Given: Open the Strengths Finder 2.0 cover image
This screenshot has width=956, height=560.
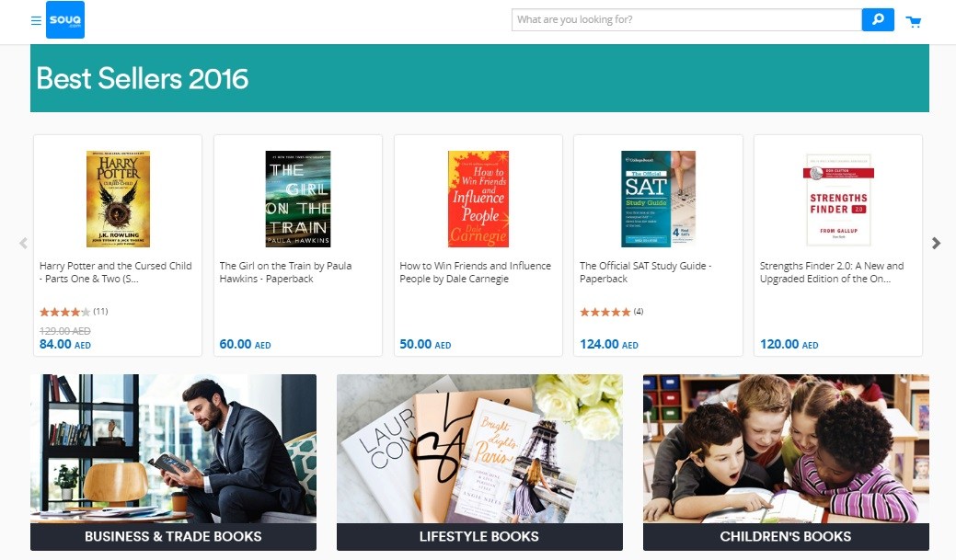Looking at the screenshot, I should [x=838, y=200].
